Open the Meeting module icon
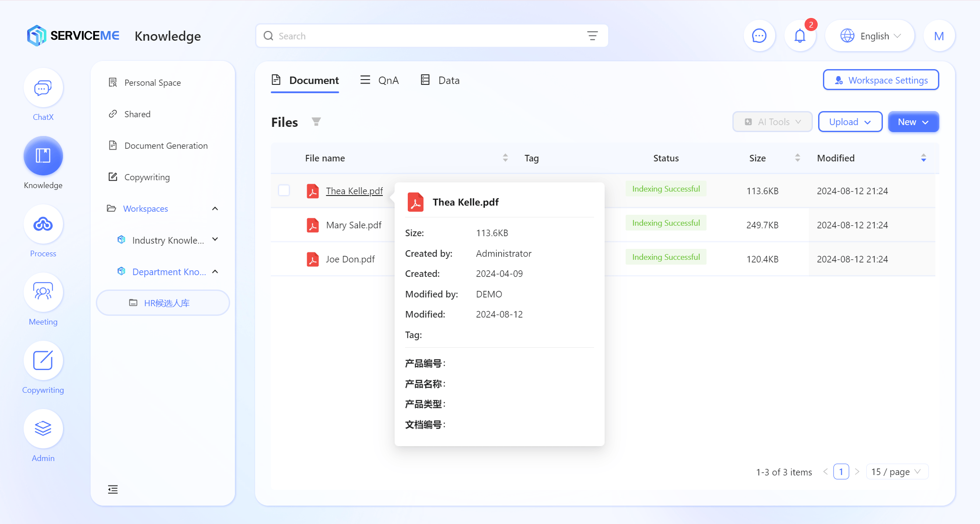Screen dimensions: 980x524 coord(43,293)
